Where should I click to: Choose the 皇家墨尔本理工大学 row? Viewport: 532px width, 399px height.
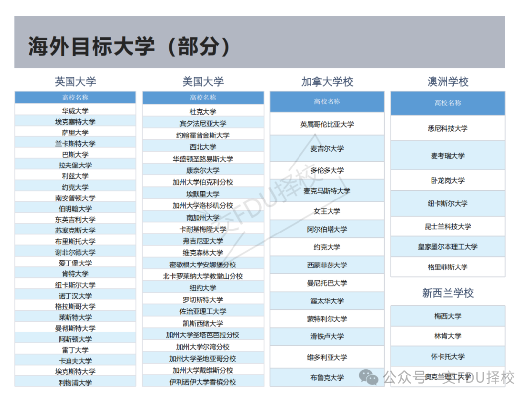(448, 247)
